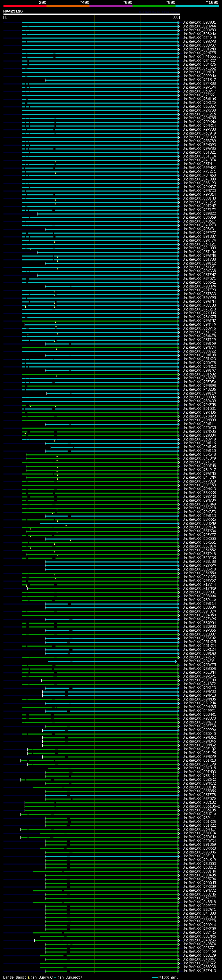Select hit UniRef100_Q6K215
This screenshot has height=980, width=222.
pyautogui.click(x=199, y=114)
